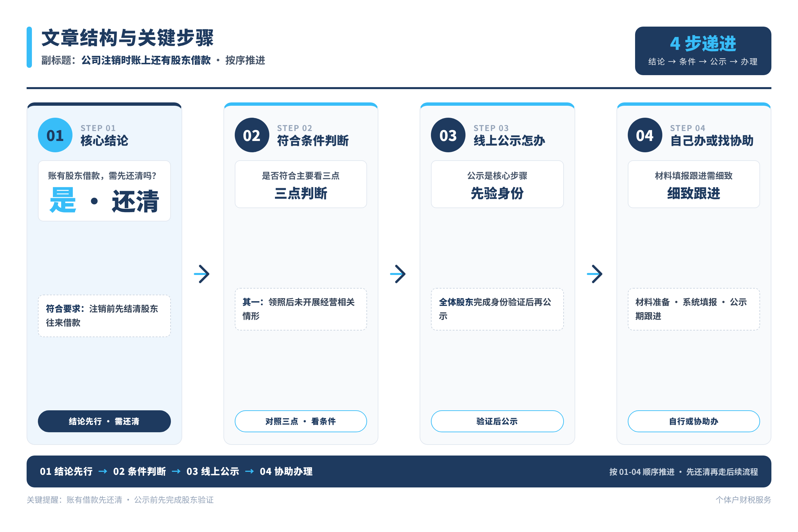Click the text 是否符合主要看三点
This screenshot has height=532, width=798.
[301, 176]
